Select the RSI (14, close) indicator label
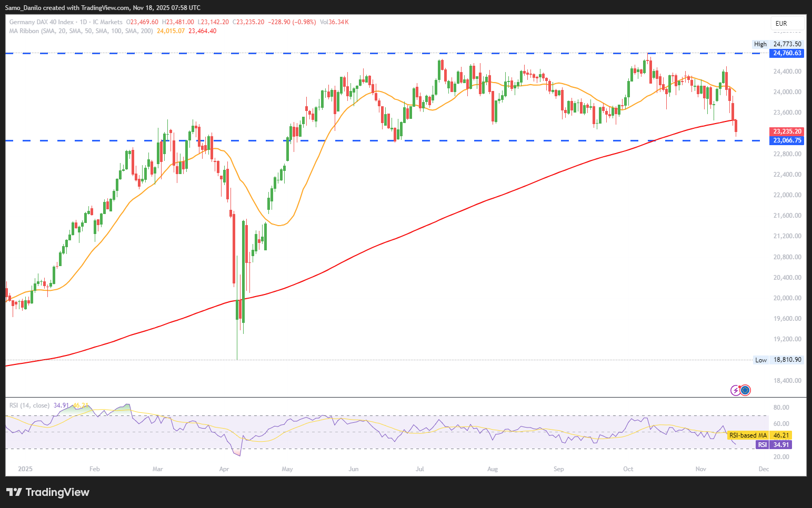The image size is (812, 508). click(29, 405)
